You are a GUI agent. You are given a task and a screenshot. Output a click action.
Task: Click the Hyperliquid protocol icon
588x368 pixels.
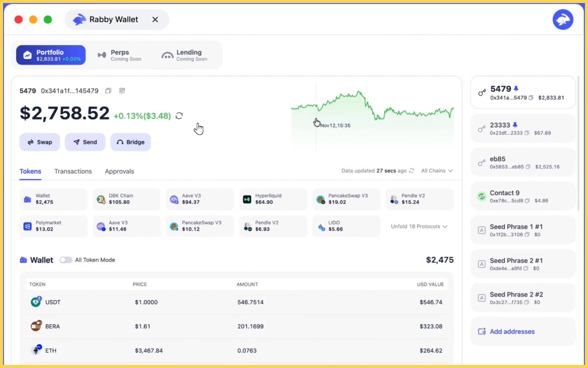(x=247, y=199)
